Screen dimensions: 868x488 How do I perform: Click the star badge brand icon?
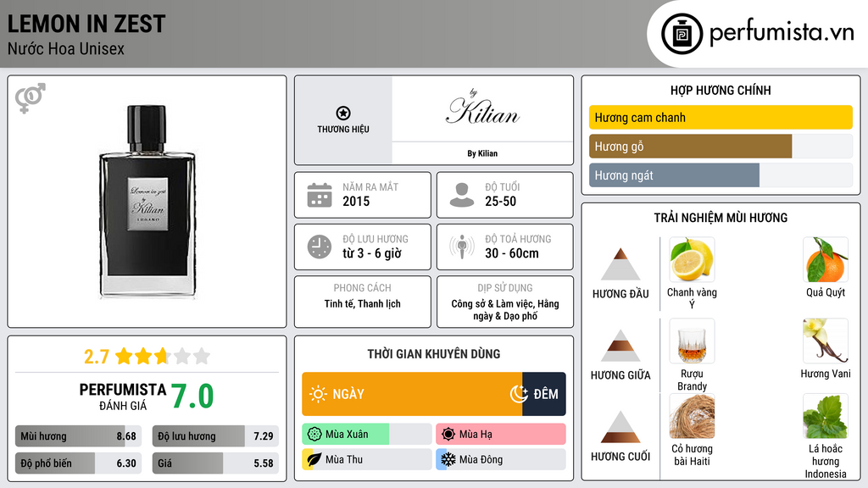(x=342, y=113)
